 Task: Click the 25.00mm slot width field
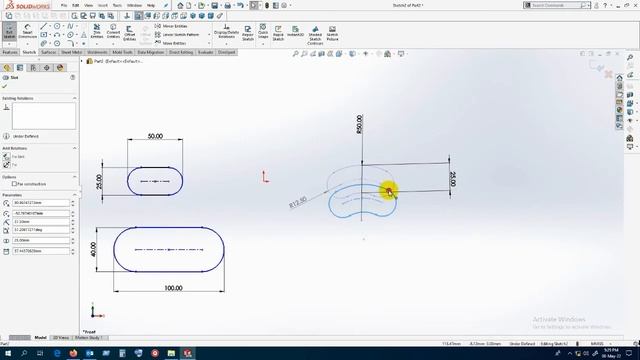[x=41, y=240]
